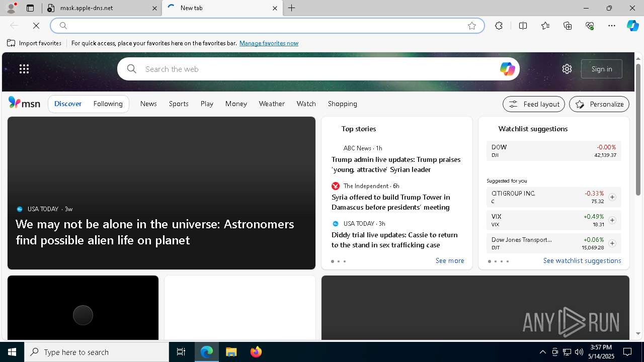The height and width of the screenshot is (362, 644).
Task: Click the Copilot icon in web search box
Action: point(507,69)
